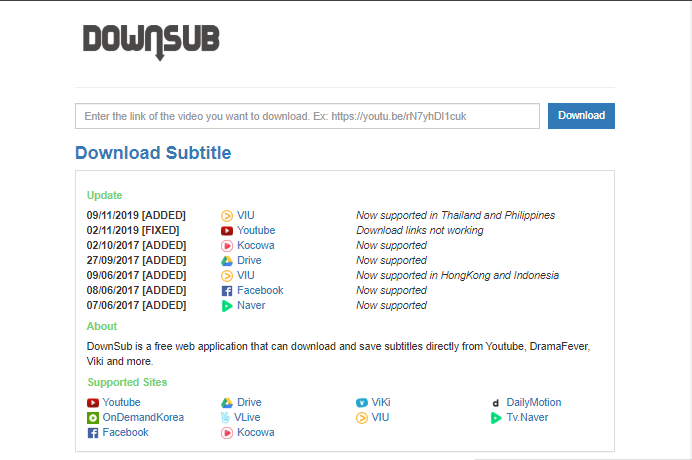Open Youtube link under Supported Sites

click(121, 402)
